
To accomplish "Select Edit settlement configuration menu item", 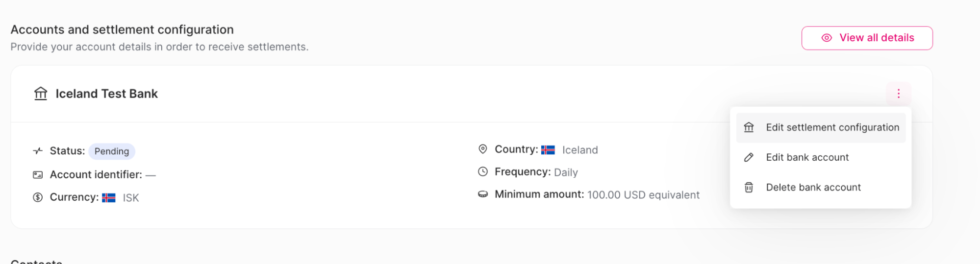I will (x=832, y=128).
